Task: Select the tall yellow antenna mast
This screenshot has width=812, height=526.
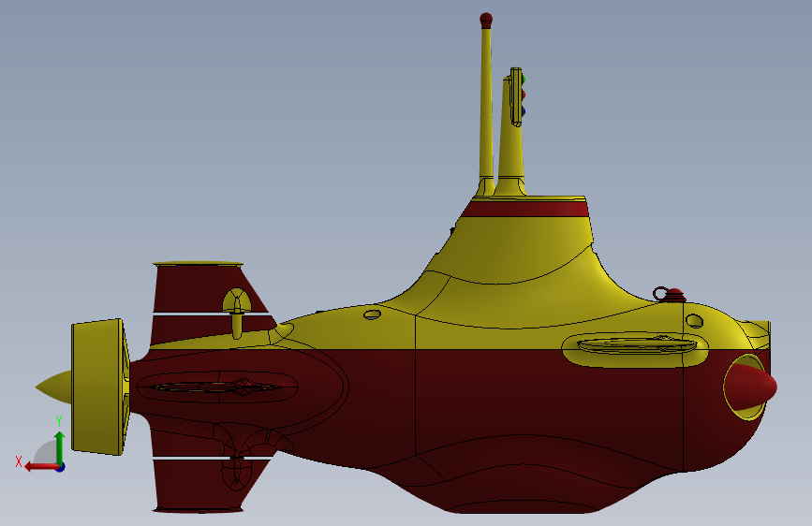Action: [486, 104]
